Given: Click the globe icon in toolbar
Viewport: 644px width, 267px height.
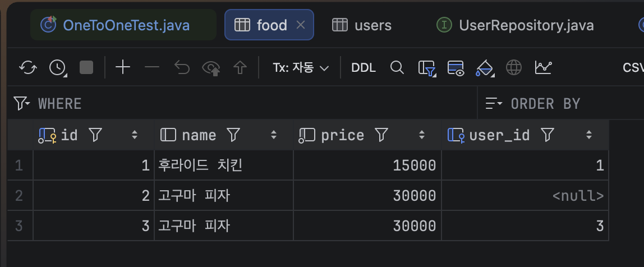Looking at the screenshot, I should pos(514,67).
